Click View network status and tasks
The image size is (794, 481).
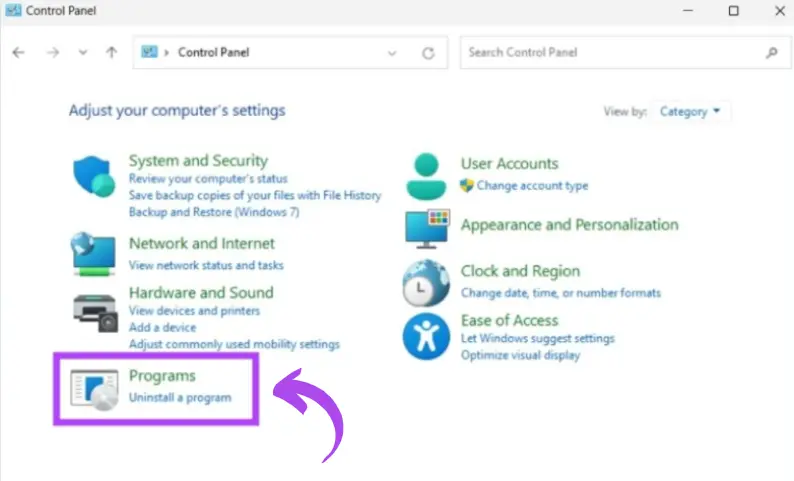tap(206, 265)
